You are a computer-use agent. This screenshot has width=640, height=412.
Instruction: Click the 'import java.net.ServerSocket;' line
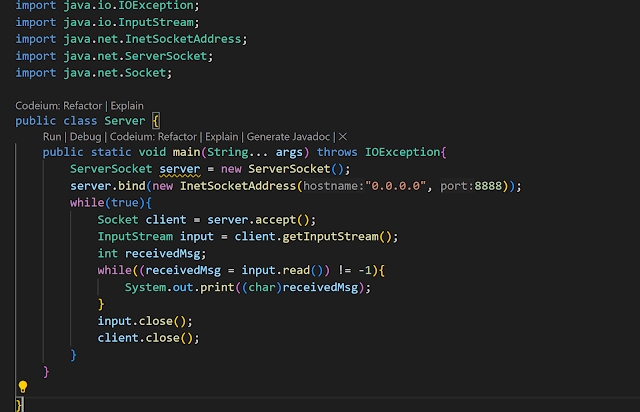[114, 56]
